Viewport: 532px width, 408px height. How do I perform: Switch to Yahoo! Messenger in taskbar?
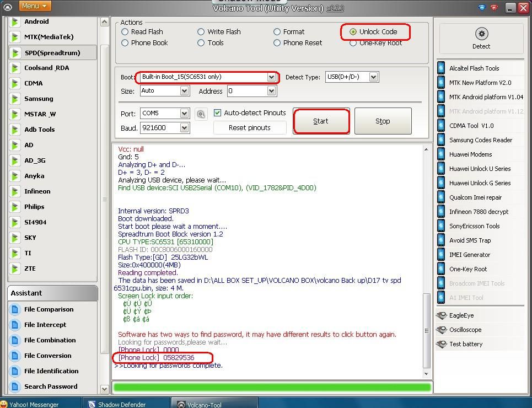(34, 404)
